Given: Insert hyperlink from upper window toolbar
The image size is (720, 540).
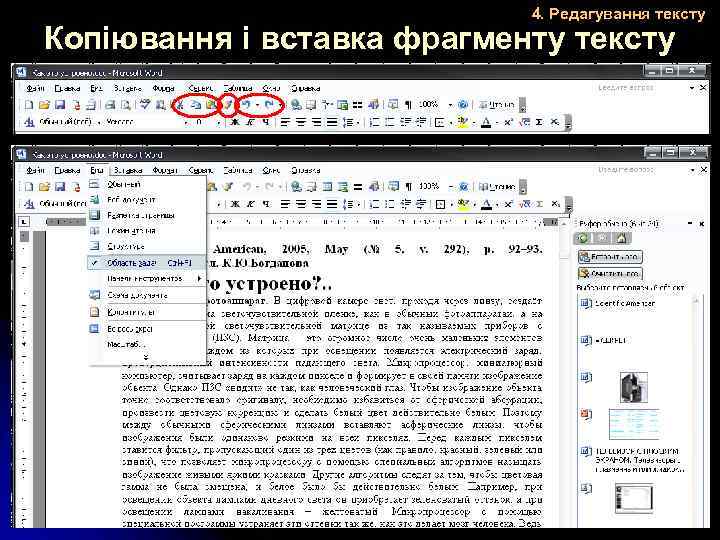Looking at the screenshot, I should point(296,105).
